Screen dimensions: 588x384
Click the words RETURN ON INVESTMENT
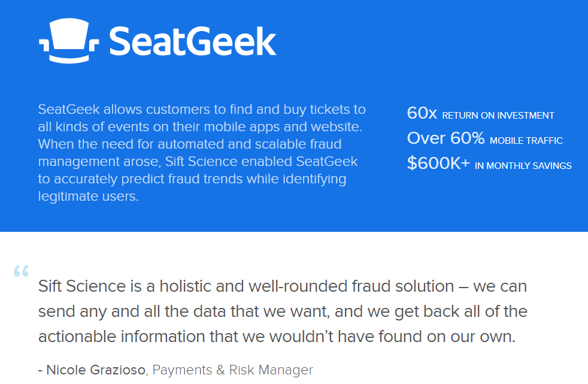(x=498, y=116)
